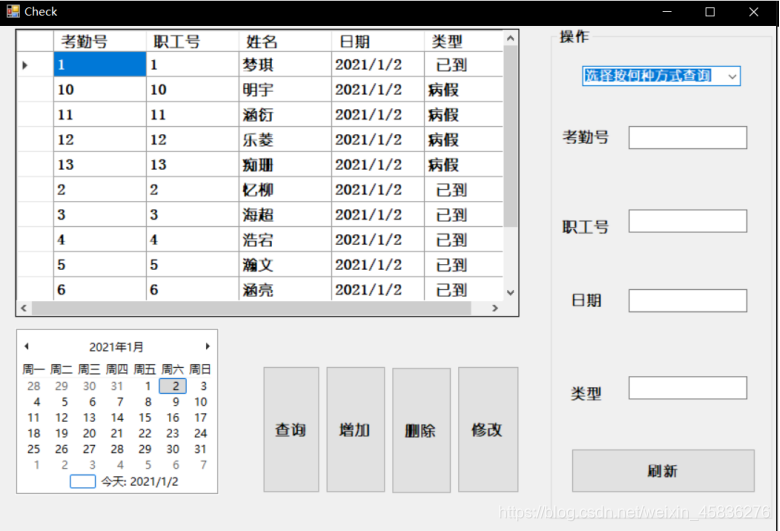Click name cell 瀚文
Image resolution: width=780 pixels, height=531 pixels.
[285, 264]
